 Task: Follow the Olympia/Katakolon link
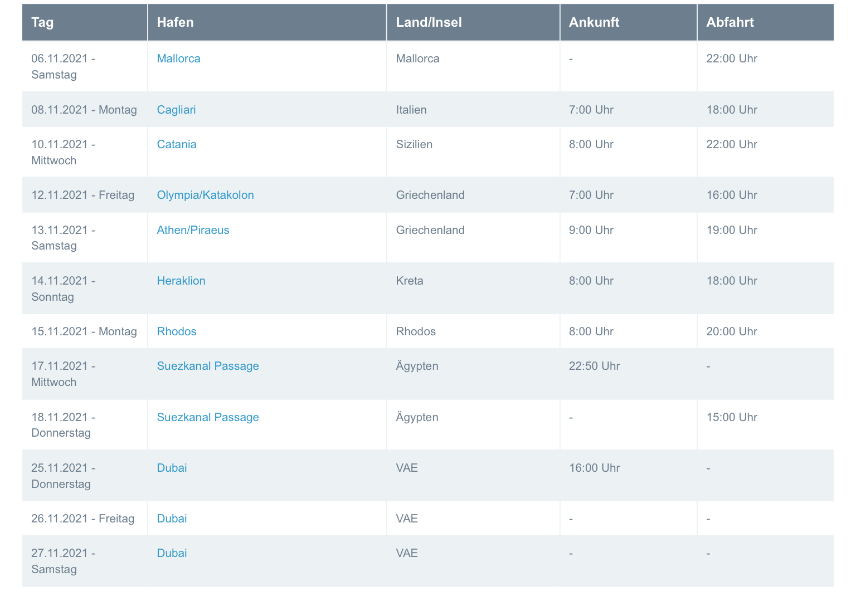coord(205,195)
